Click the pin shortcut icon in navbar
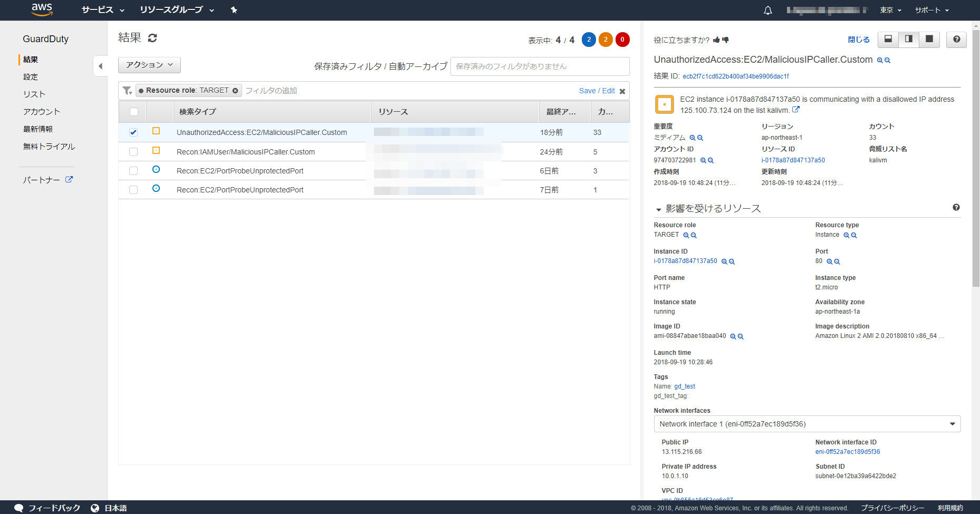Viewport: 980px width, 514px height. point(234,10)
